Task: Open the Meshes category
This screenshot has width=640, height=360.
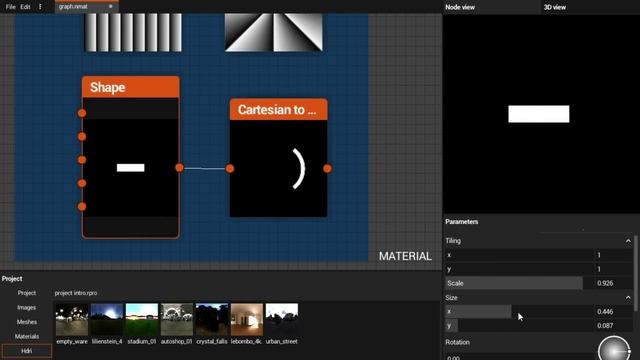Action: (27, 322)
